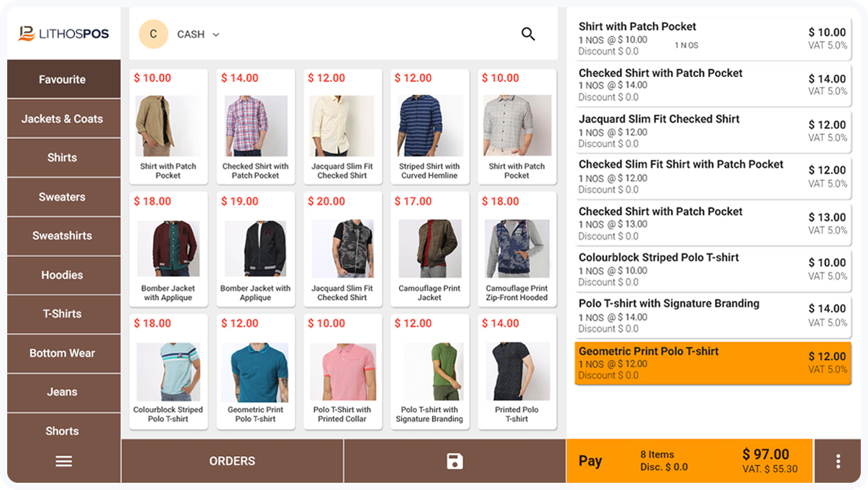Click the LithosPOS logo
868x490 pixels.
[x=62, y=34]
